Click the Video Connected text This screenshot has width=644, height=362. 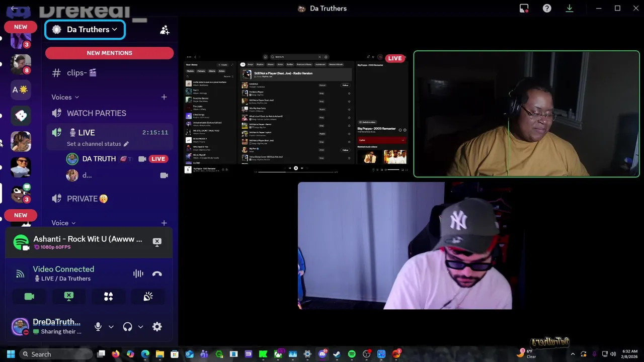(63, 269)
